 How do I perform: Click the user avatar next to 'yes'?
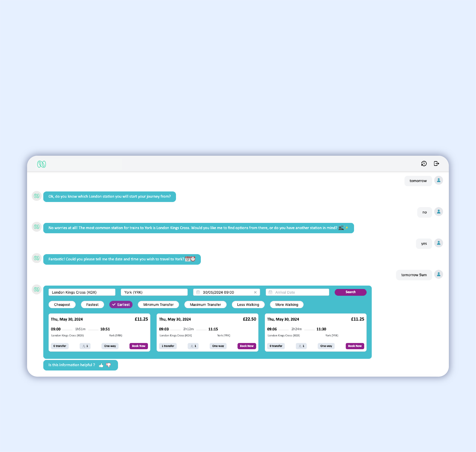439,243
